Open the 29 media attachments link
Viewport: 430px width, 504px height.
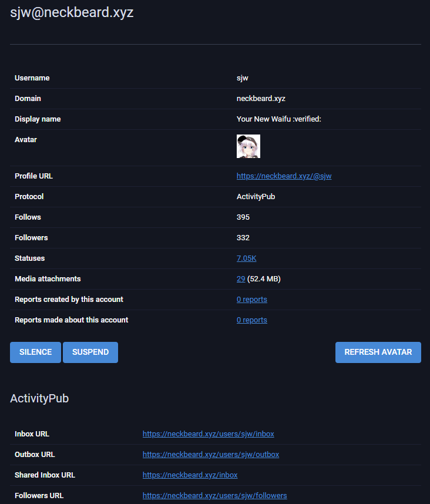tap(241, 279)
